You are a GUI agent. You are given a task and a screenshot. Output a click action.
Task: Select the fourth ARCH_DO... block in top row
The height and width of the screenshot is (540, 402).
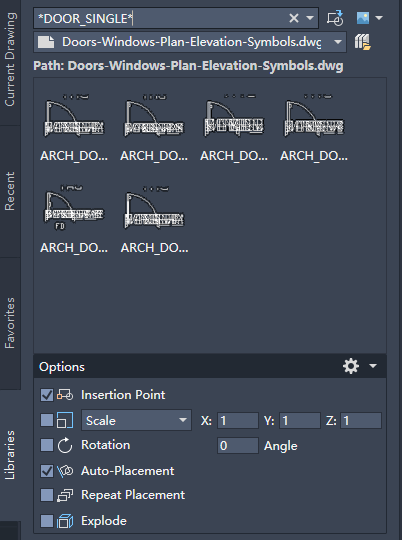click(x=314, y=127)
